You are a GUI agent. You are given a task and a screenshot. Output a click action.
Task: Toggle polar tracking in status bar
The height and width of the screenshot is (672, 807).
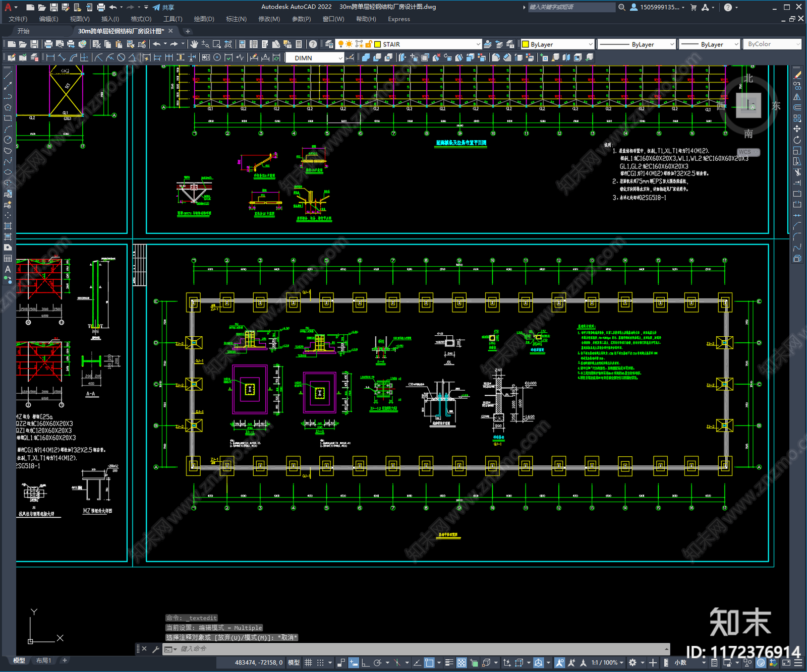coord(377,662)
